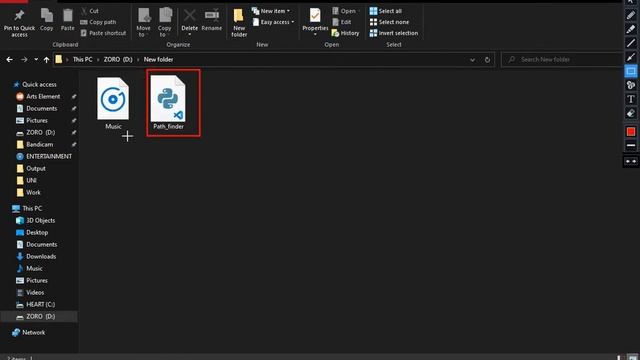The image size is (640, 360).
Task: Open Desktop under This PC
Action: point(37,232)
